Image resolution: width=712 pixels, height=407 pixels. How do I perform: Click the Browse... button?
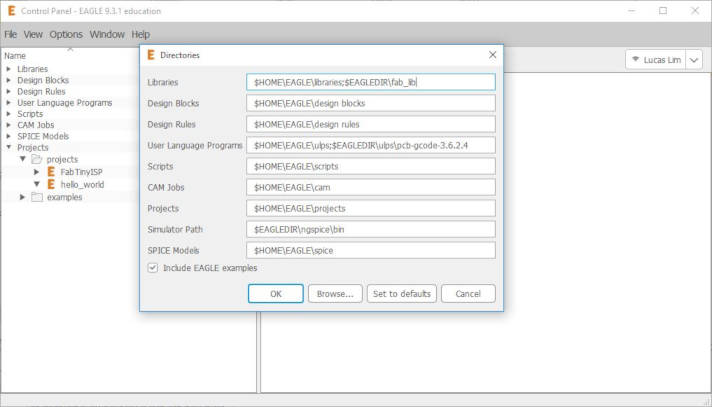(335, 294)
